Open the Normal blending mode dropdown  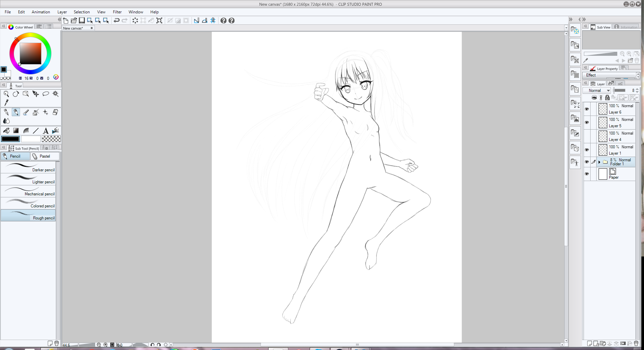[597, 91]
